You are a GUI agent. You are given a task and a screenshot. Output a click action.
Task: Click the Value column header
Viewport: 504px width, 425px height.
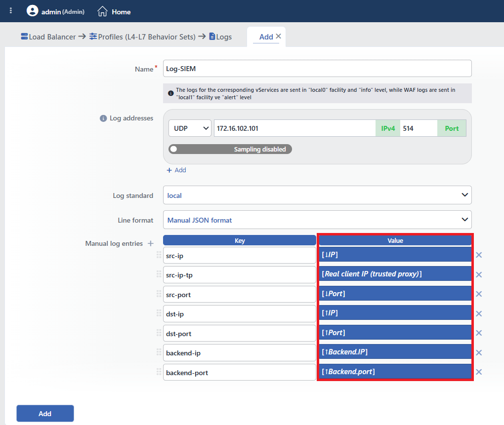395,240
